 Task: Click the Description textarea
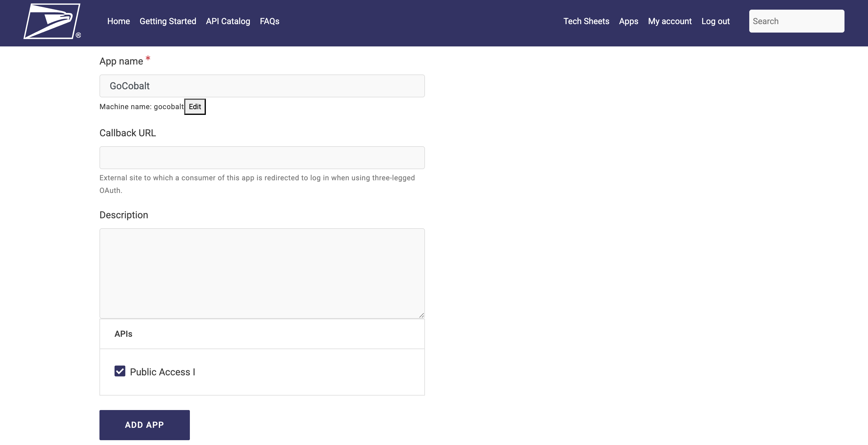(x=262, y=273)
